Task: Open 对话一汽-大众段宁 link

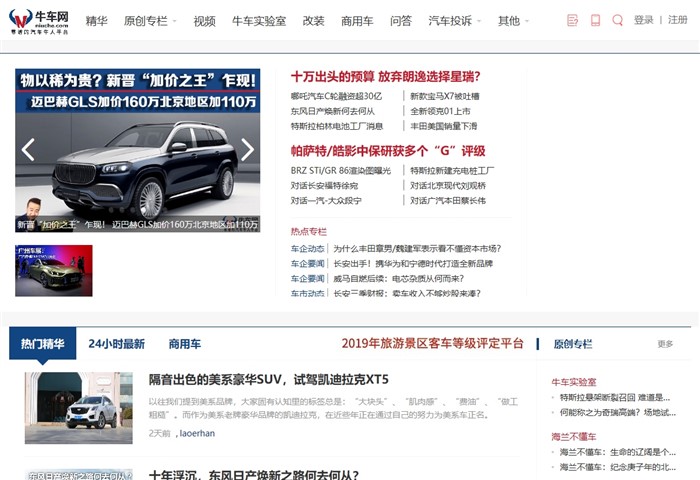Action: pyautogui.click(x=326, y=201)
